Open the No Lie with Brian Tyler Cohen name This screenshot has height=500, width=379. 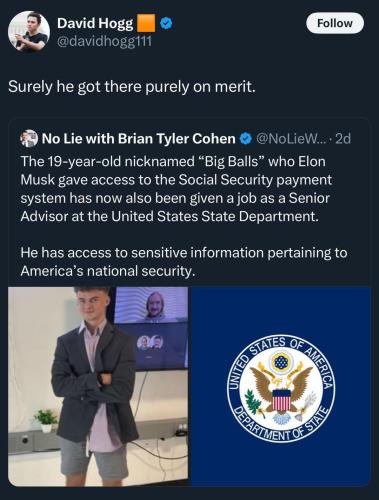pyautogui.click(x=138, y=139)
